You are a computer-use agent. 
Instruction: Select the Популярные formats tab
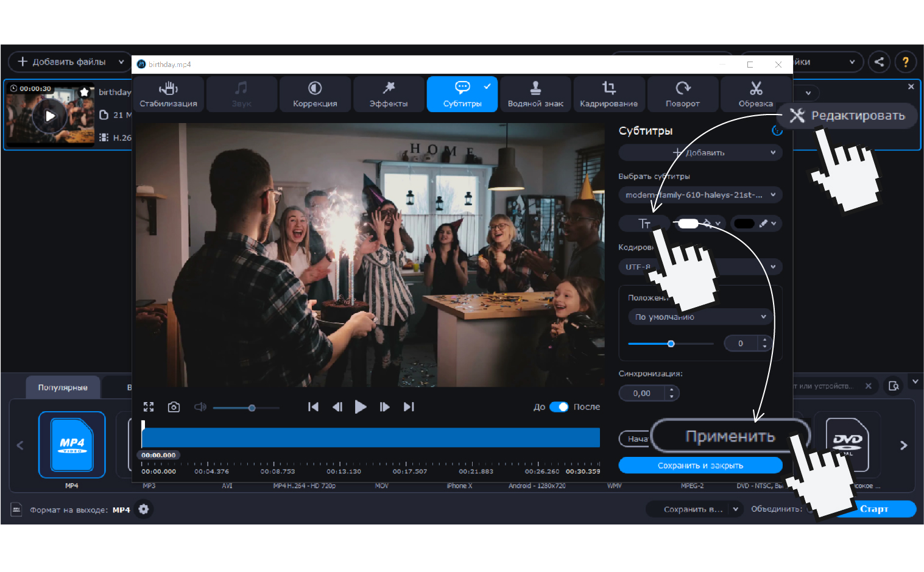tap(63, 387)
